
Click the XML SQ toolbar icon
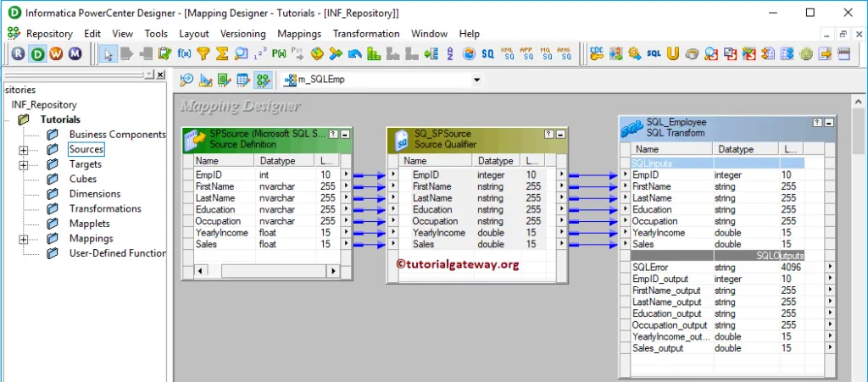pyautogui.click(x=507, y=53)
